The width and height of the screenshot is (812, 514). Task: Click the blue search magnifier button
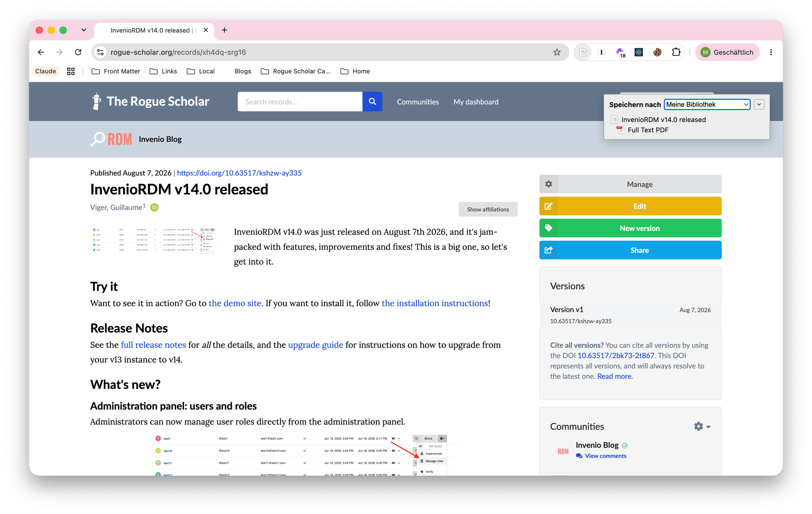point(372,102)
